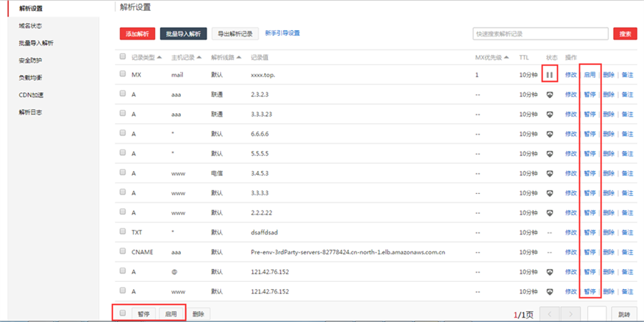The image size is (644, 322).
Task: Sort by 记录类型 column arrow
Action: click(159, 57)
